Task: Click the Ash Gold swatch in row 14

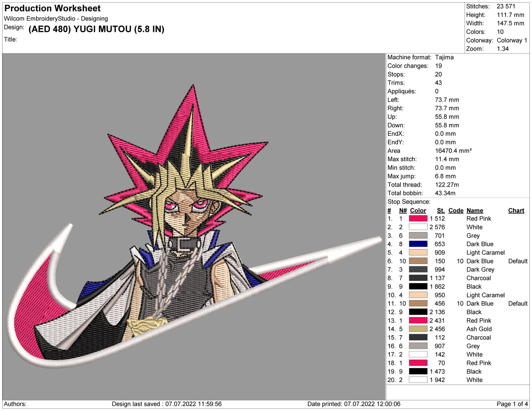Action: click(418, 329)
